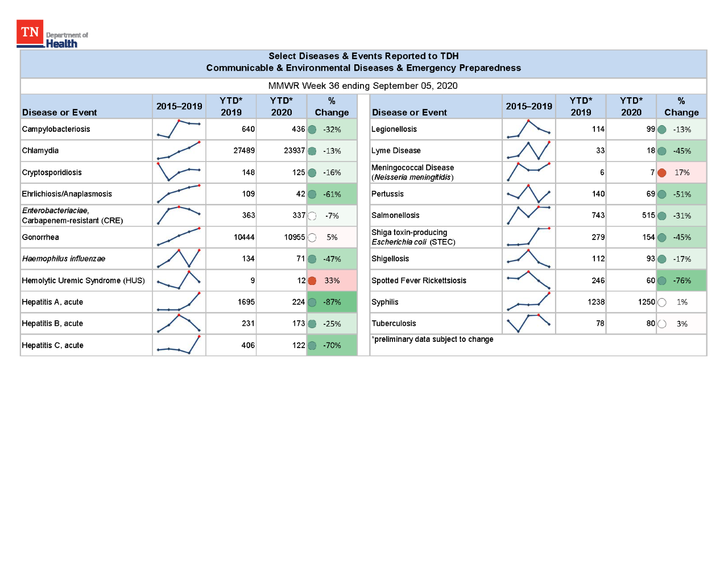
Task: Click the "Shiga toxin-producing Escherichia coli (STEC)" label
Action: [x=413, y=237]
